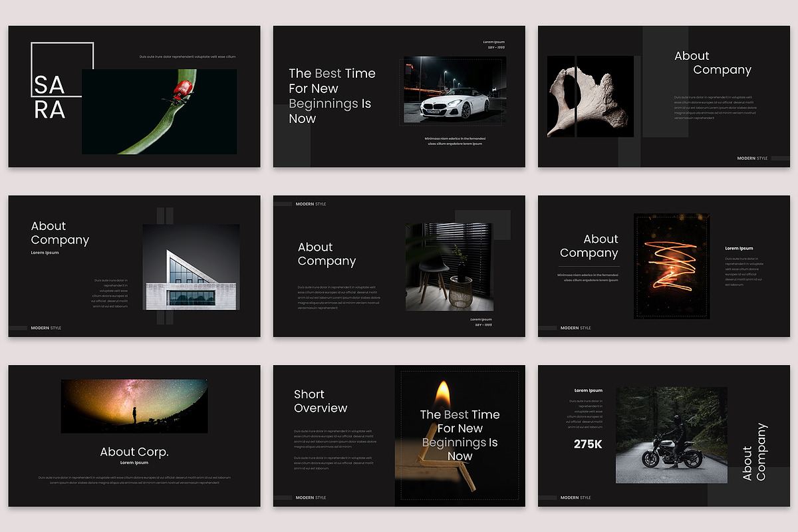Image resolution: width=798 pixels, height=532 pixels.
Task: Select the ladybug on stem photo
Action: pos(159,112)
